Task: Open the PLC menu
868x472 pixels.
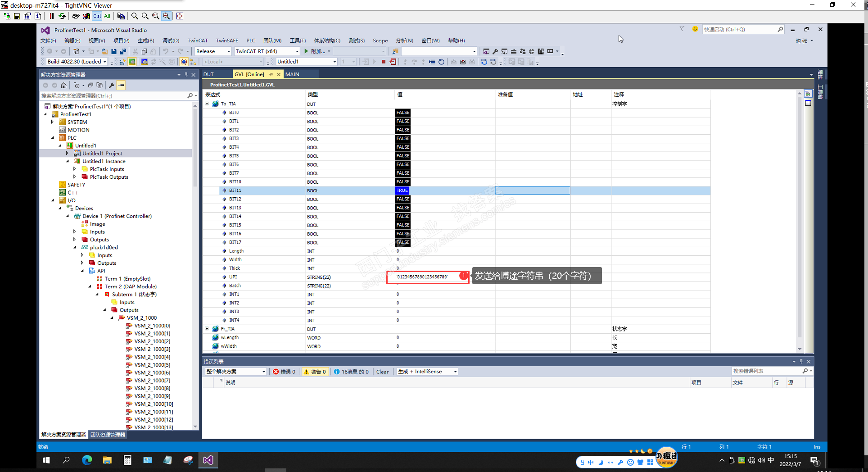Action: point(251,41)
